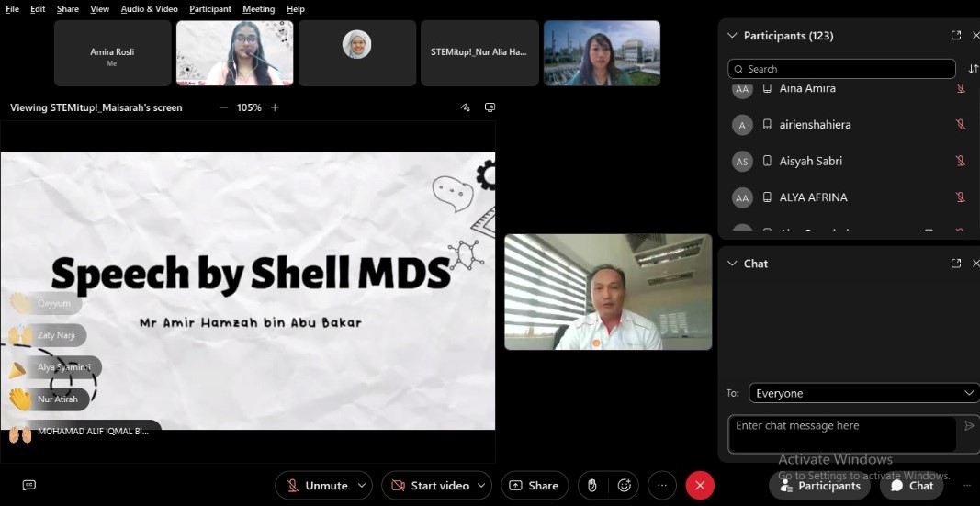
Task: Click the device icon beside airienshahiera
Action: coord(767,125)
